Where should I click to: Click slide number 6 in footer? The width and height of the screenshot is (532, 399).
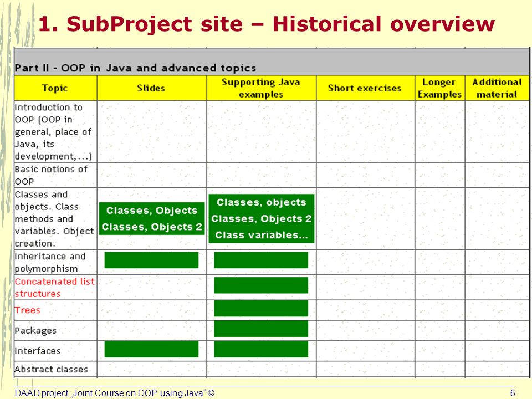tap(513, 393)
